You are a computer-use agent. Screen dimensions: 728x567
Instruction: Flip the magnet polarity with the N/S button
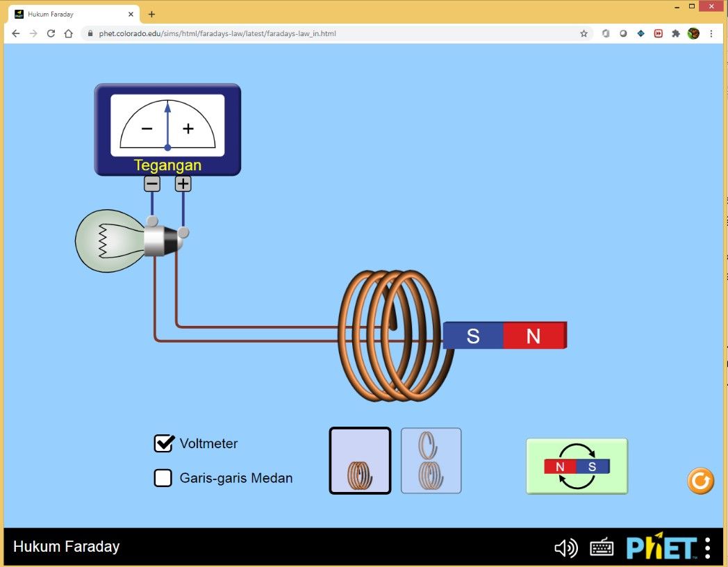pos(576,466)
